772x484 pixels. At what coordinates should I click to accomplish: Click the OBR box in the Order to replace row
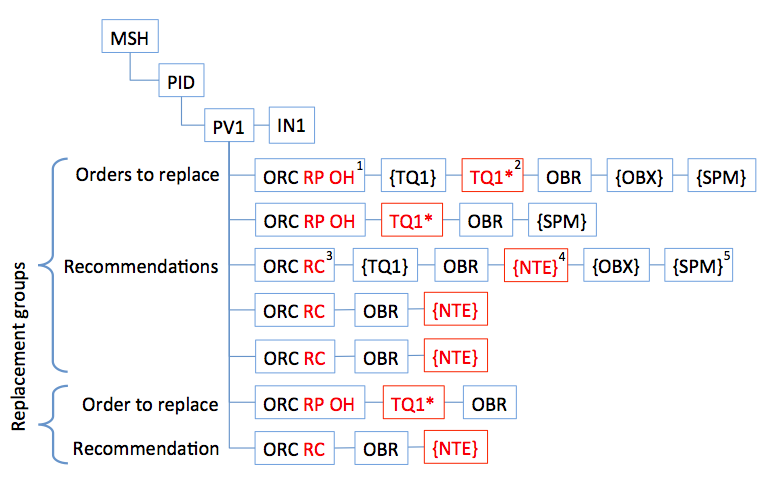[x=488, y=404]
